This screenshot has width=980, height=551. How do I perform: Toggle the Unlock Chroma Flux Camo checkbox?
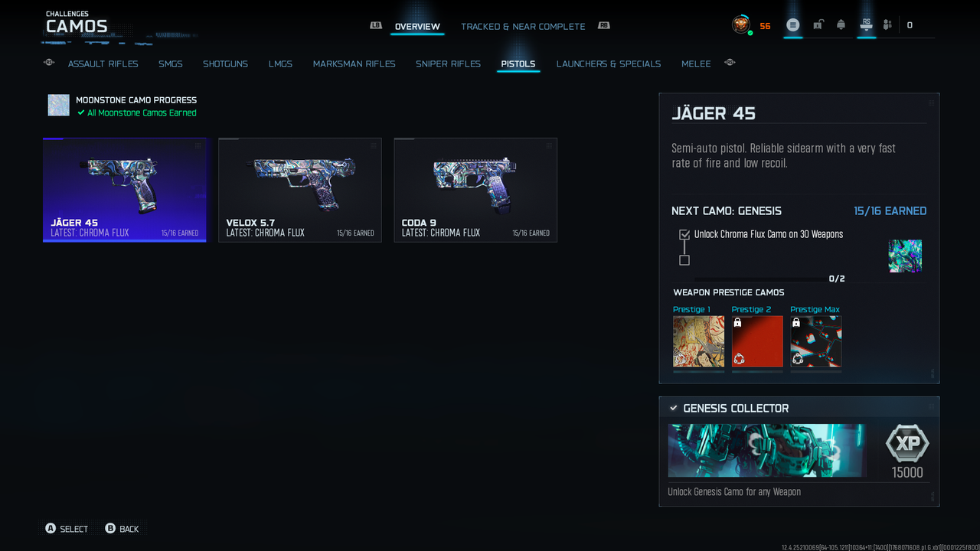(684, 235)
